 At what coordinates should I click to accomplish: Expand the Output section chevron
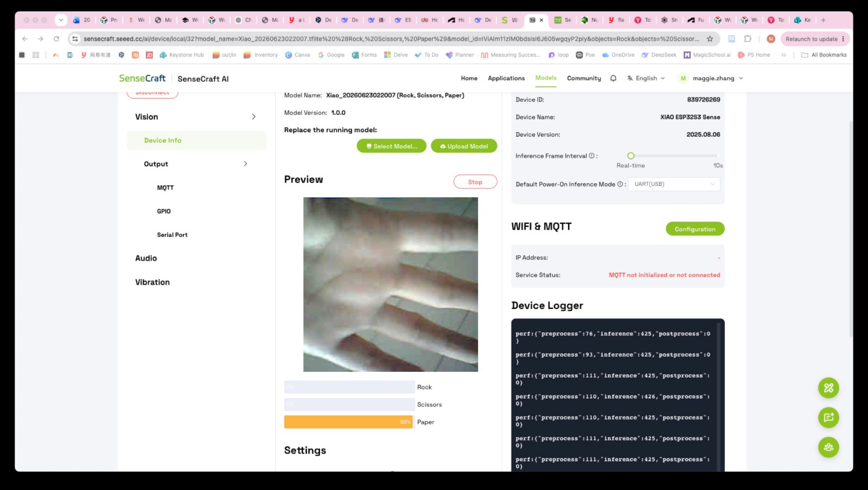point(245,164)
